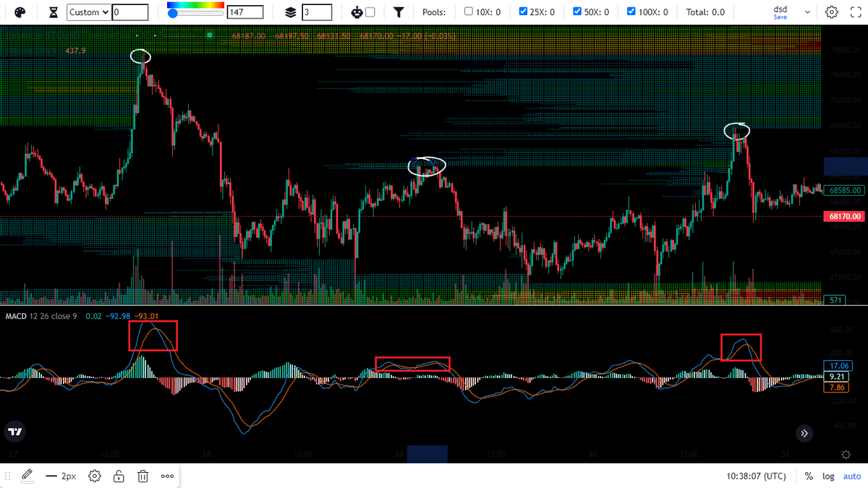Click the trash icon to remove drawings
Image resolution: width=868 pixels, height=488 pixels.
point(142,476)
